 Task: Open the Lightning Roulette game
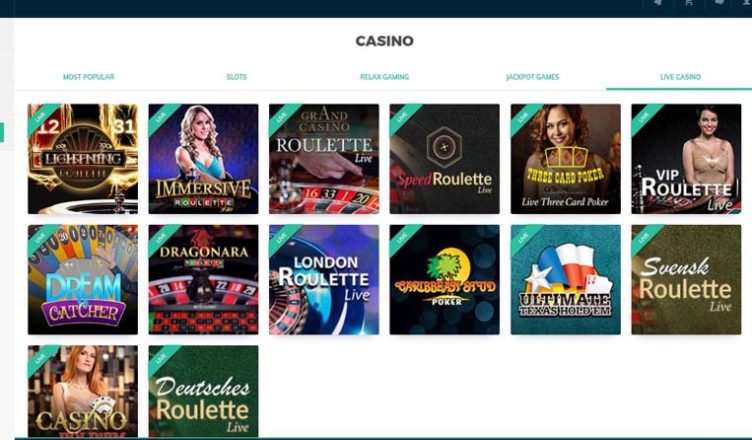pos(82,159)
